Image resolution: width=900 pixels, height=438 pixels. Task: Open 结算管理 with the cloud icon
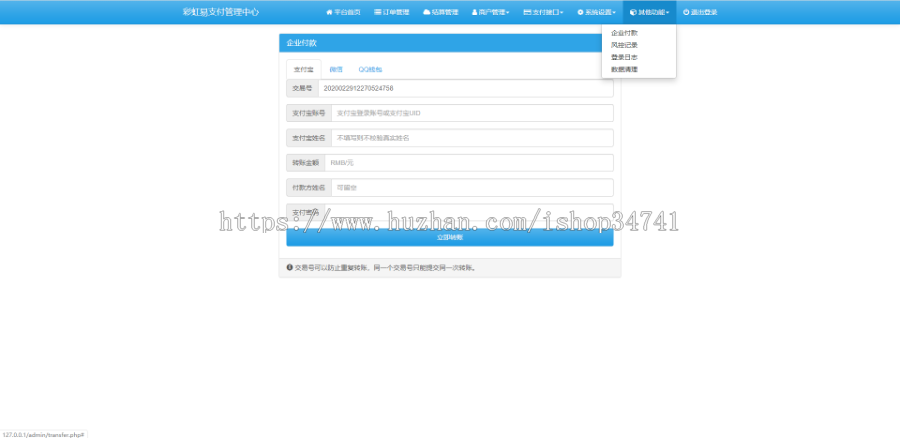(440, 12)
